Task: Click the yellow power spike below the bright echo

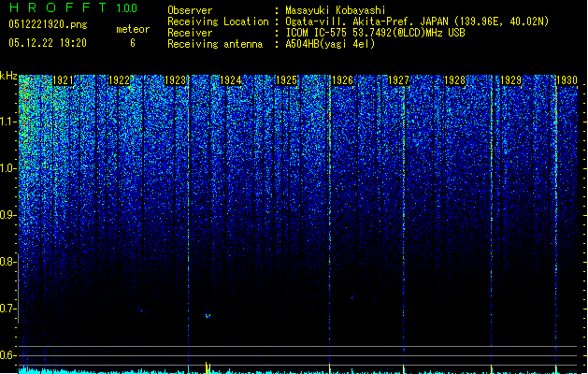Action: 208,367
